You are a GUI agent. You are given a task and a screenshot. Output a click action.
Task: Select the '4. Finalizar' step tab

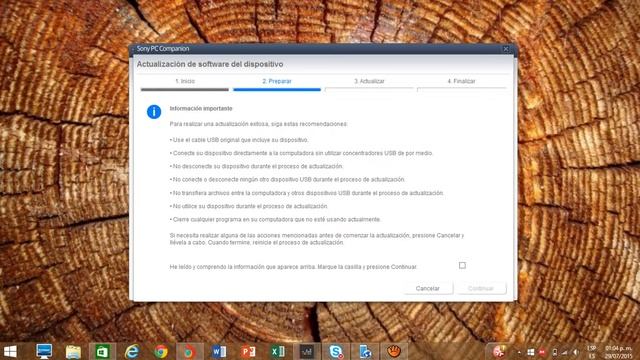(x=462, y=81)
